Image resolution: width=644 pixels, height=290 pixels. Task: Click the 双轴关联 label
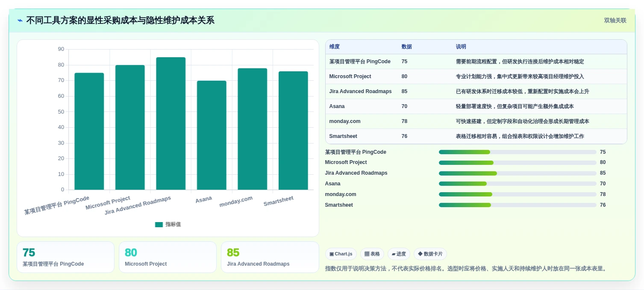615,21
